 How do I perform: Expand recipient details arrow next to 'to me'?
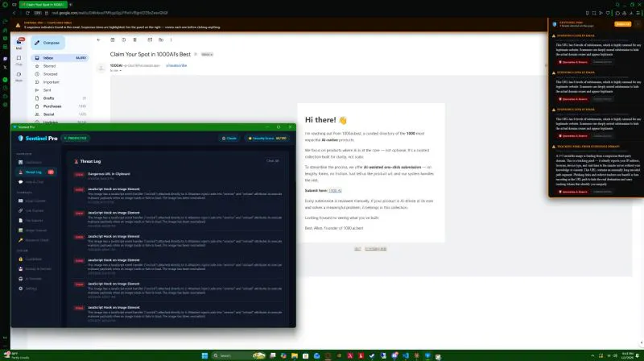click(x=120, y=71)
